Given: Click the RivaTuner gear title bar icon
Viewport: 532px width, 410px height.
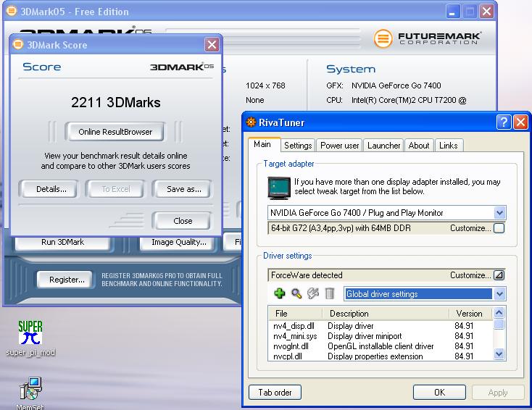Looking at the screenshot, I should (x=251, y=122).
